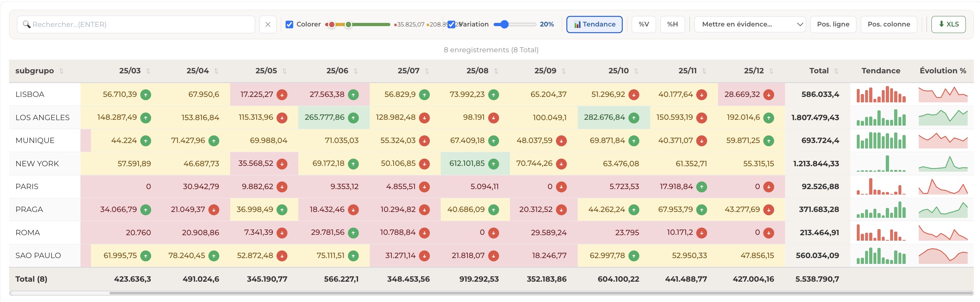
Task: Sort by 25/12 column sort icon
Action: tap(771, 71)
